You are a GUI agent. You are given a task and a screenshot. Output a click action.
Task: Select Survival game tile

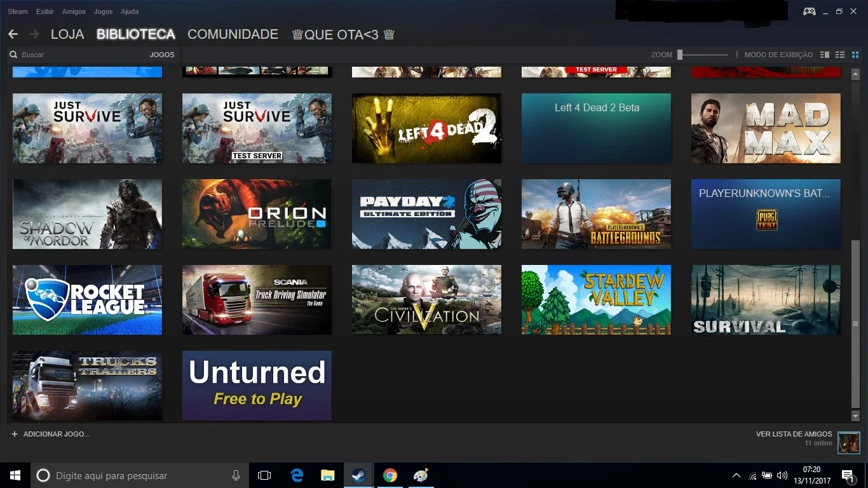click(x=766, y=300)
